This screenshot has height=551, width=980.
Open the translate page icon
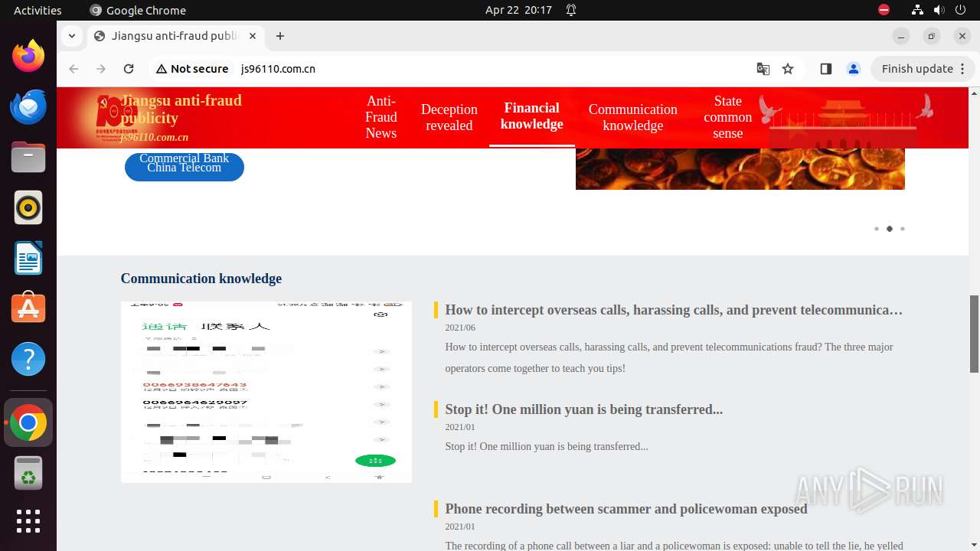click(x=763, y=69)
